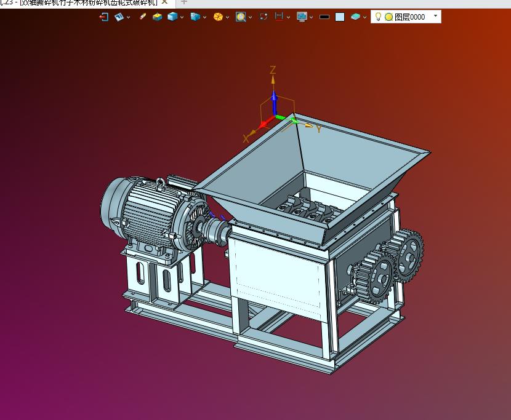Open the magnifier icon dropdown arrow

coord(251,17)
